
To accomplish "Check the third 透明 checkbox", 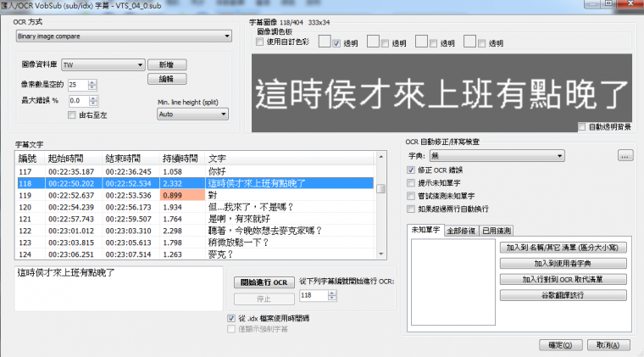I will (x=433, y=43).
